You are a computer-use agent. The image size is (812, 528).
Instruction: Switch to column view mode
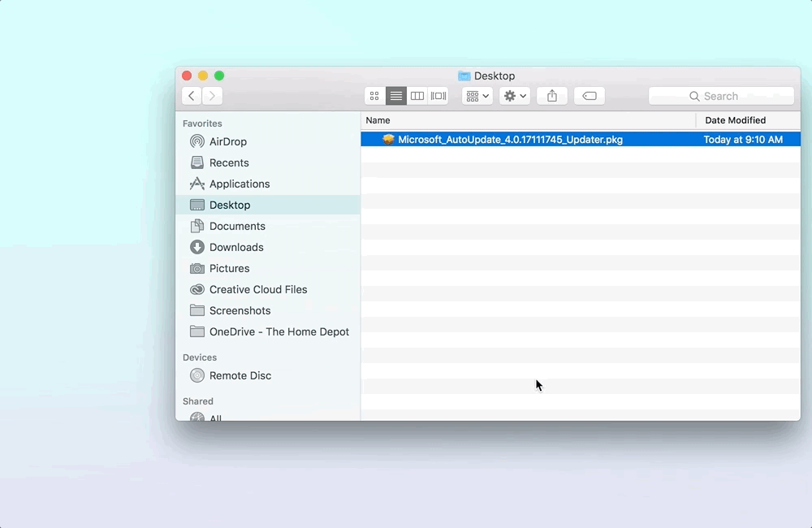click(x=417, y=96)
